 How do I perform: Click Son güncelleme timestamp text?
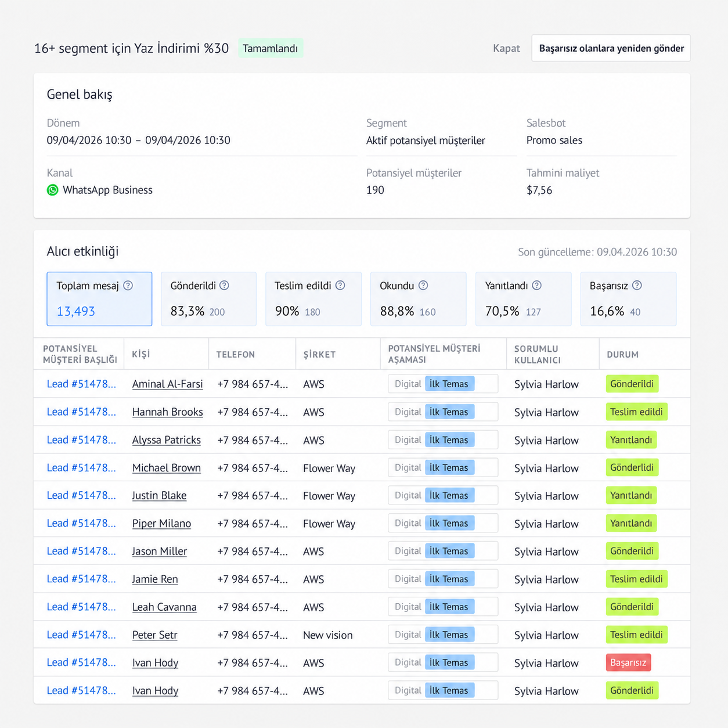tap(597, 252)
